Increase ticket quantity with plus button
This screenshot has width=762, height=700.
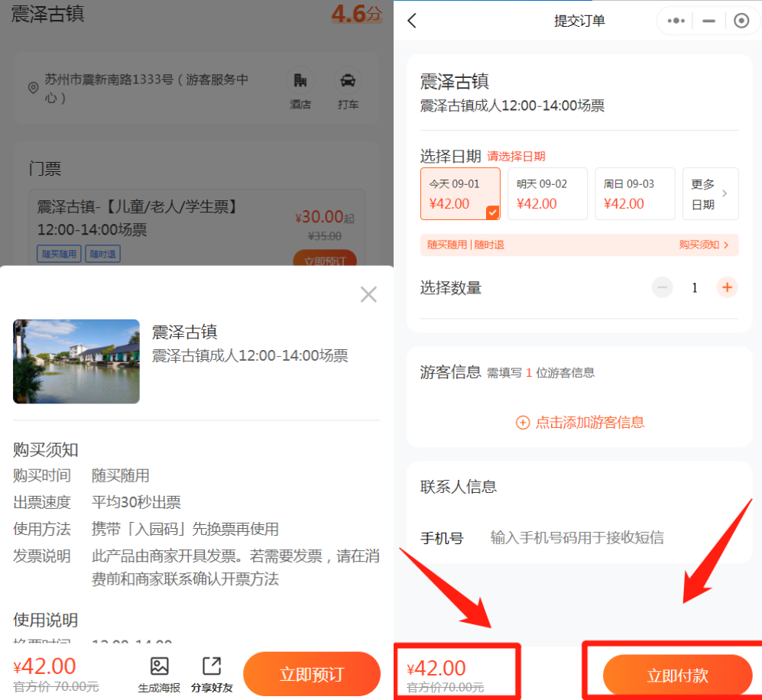coord(727,287)
